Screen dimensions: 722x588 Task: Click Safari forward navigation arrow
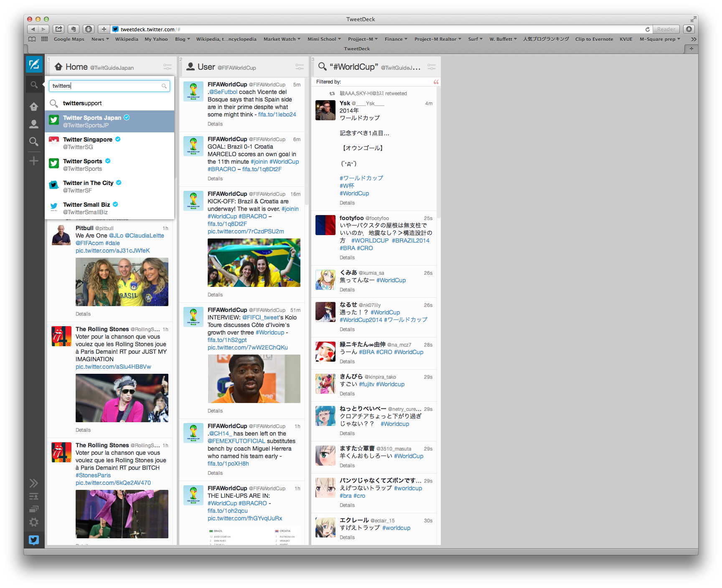[43, 29]
